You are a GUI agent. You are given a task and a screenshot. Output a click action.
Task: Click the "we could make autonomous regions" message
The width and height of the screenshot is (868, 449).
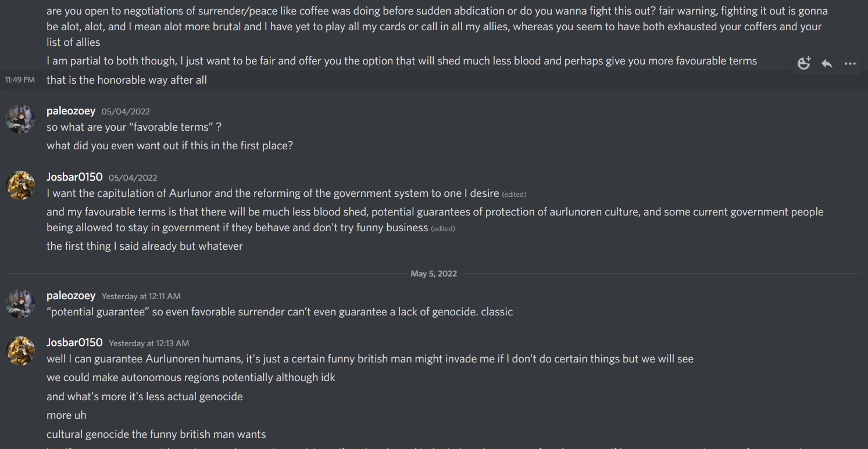click(191, 378)
